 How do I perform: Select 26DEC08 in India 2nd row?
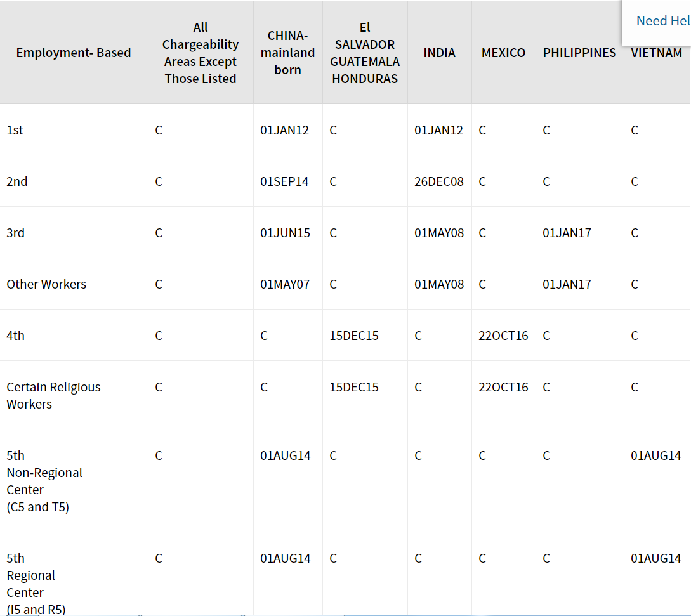click(x=439, y=181)
